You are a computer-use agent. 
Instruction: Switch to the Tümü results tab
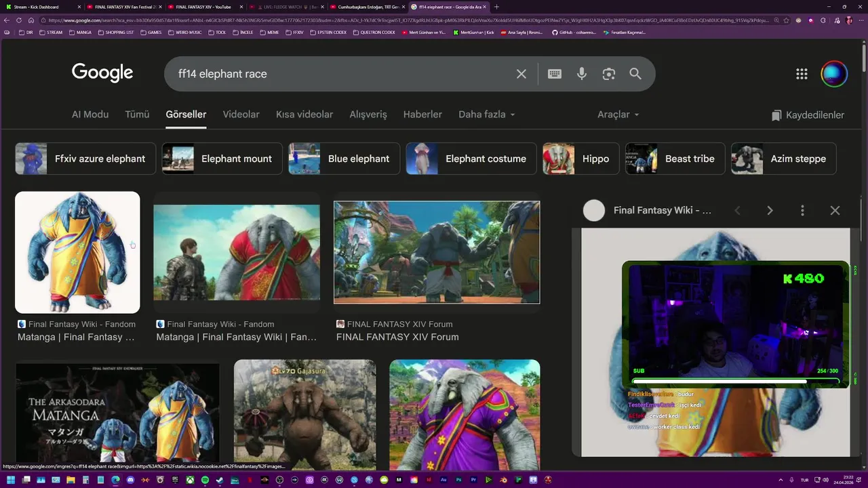[x=137, y=115]
